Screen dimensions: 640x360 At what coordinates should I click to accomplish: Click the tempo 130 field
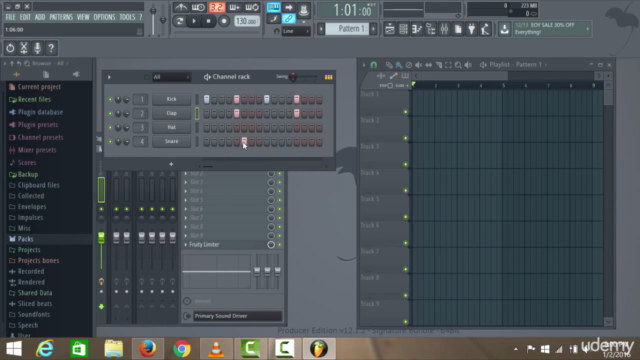[x=247, y=21]
